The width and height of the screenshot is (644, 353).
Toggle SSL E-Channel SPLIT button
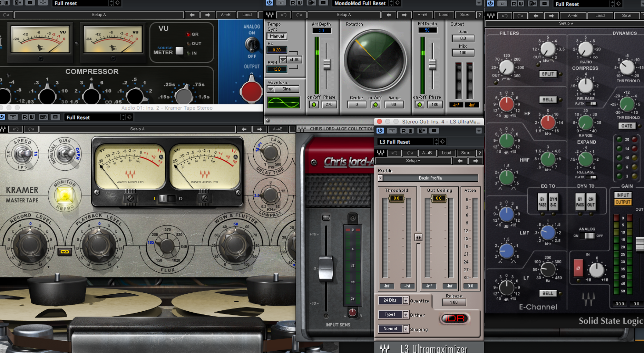click(548, 74)
